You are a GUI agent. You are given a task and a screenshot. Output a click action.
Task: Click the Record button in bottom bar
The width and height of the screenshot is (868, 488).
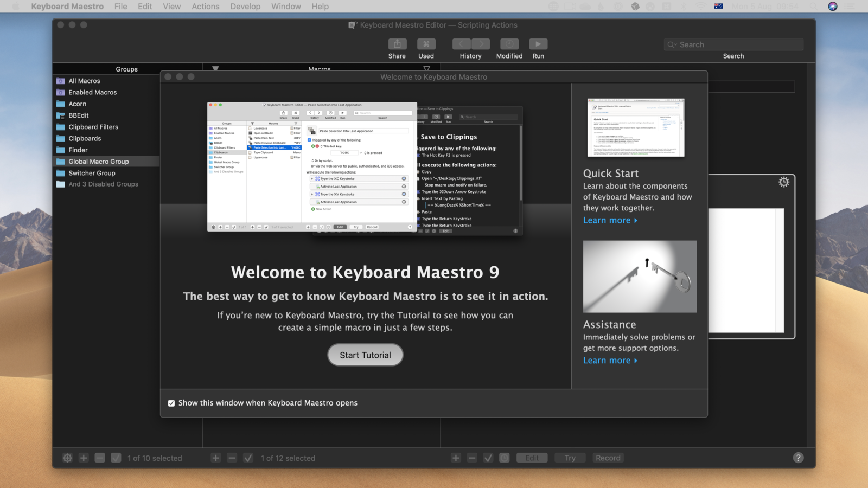pos(608,458)
